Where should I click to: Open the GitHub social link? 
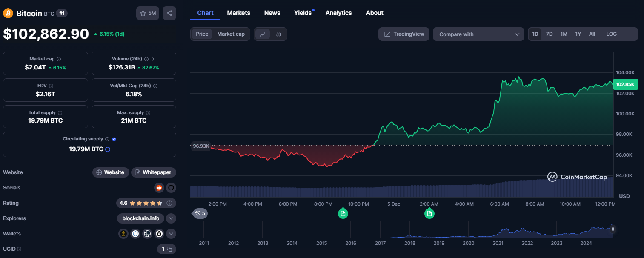[x=171, y=188]
